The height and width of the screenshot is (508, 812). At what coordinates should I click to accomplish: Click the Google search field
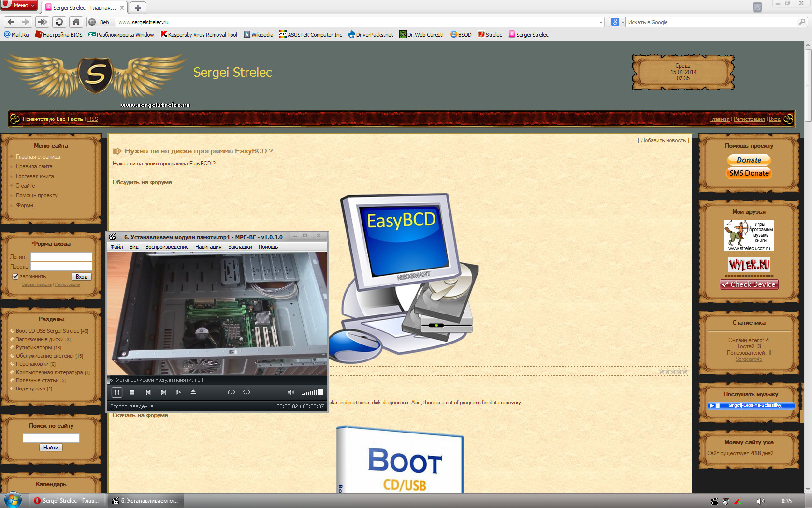[711, 22]
